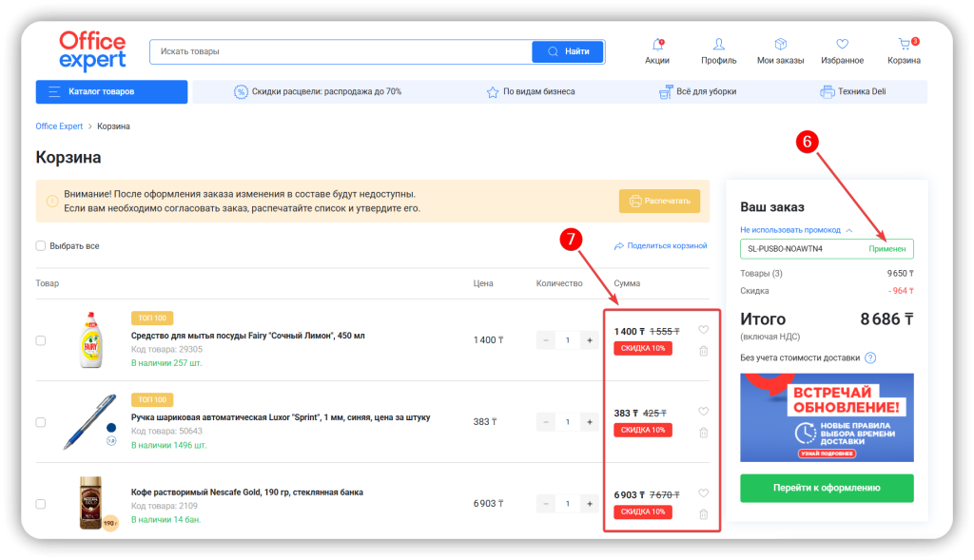This screenshot has height=560, width=974.
Task: Click the Nescafe Gold jar product image
Action: (x=91, y=503)
